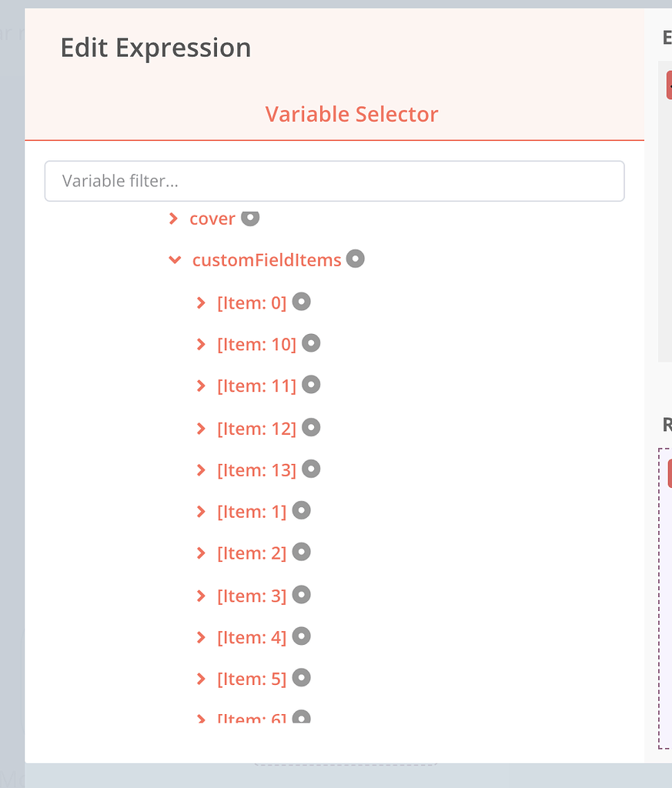Click the Variable Selector heading
This screenshot has height=788, width=672.
(352, 114)
